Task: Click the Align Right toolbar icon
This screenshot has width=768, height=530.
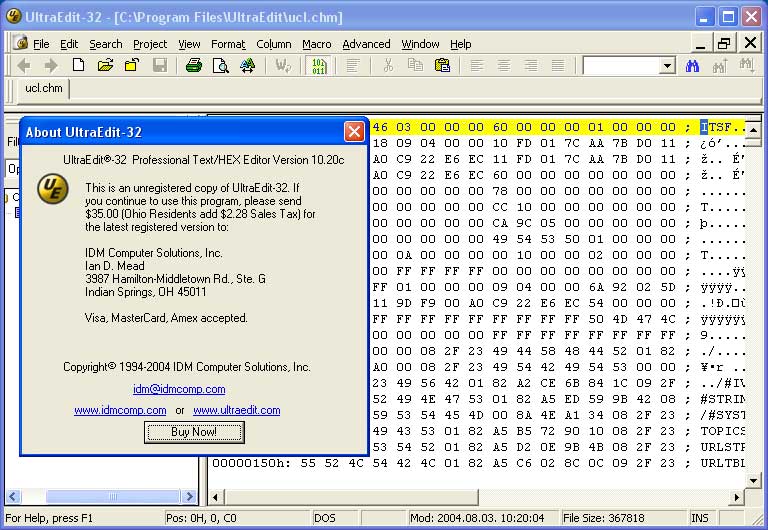Action: [x=530, y=65]
